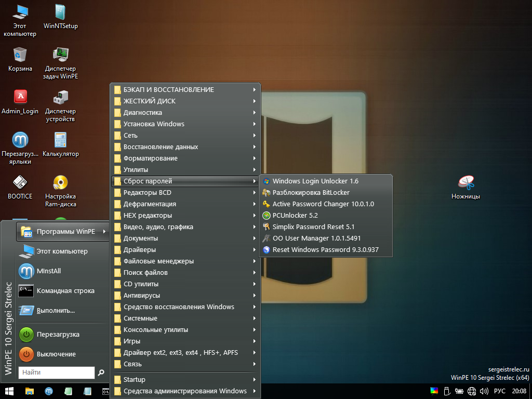The image size is (532, 399).
Task: Launch Диспетчер задач WinPE desktop icon
Action: click(60, 63)
